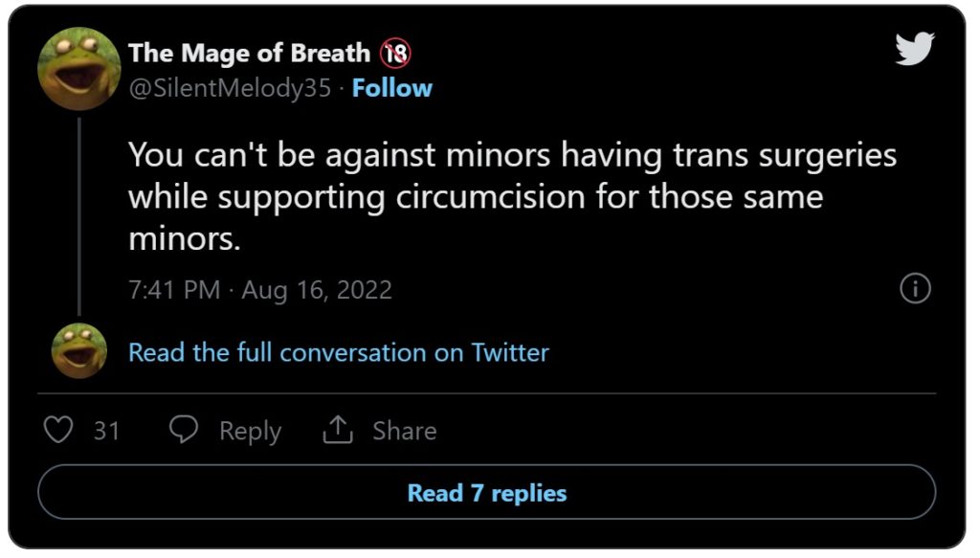Click the @SilentMelody35 handle
The height and width of the screenshot is (558, 980).
[230, 88]
